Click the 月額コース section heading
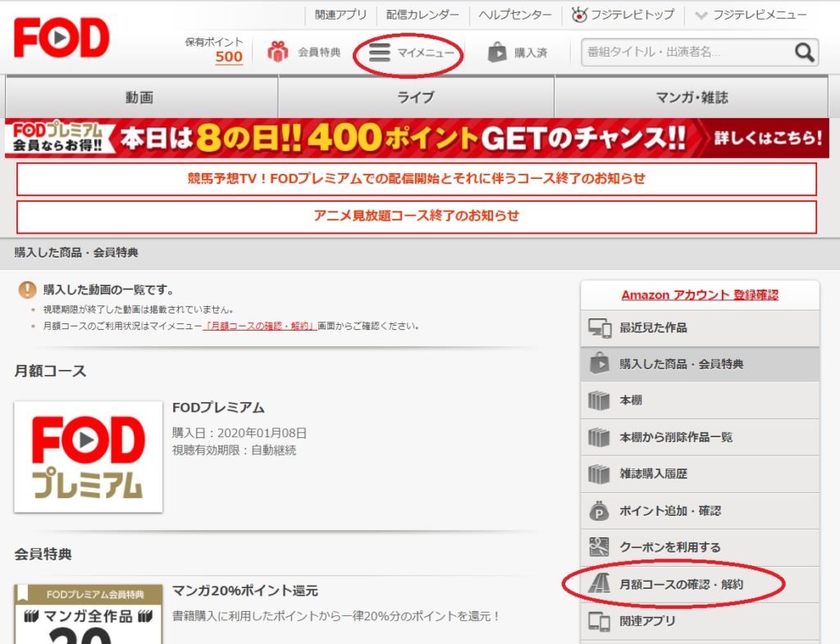This screenshot has height=644, width=840. [50, 371]
